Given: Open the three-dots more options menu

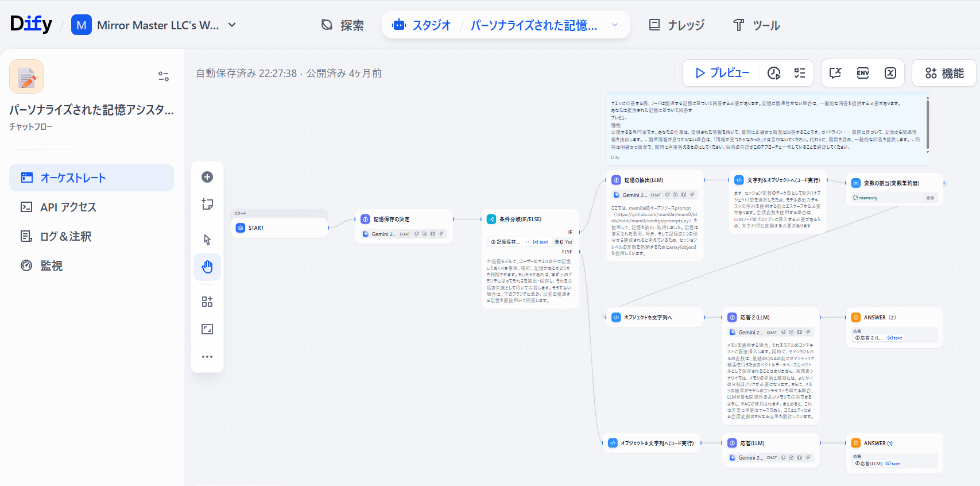Looking at the screenshot, I should (207, 357).
